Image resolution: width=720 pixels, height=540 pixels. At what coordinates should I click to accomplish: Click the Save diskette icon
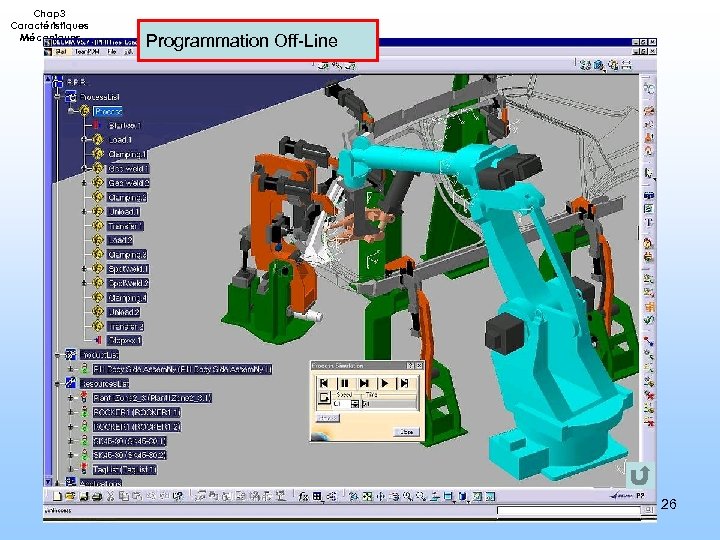point(84,496)
